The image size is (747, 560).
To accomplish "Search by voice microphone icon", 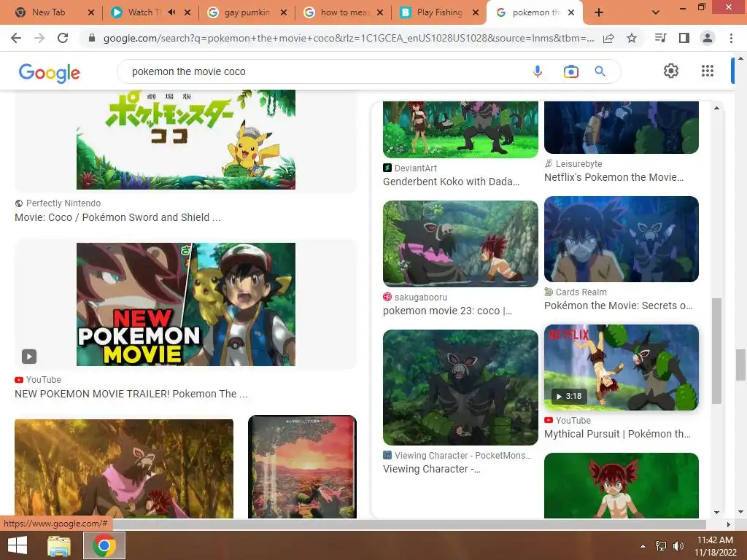I will (x=538, y=71).
